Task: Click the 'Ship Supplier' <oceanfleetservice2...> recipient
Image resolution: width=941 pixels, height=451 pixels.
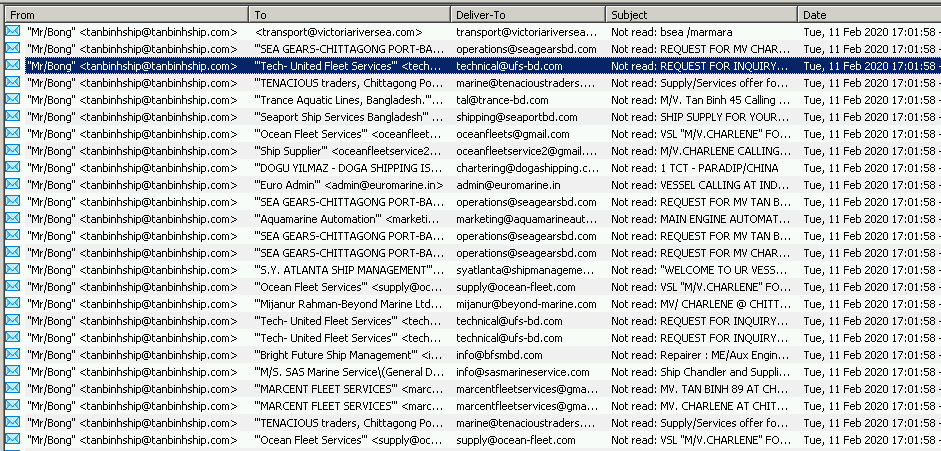Action: (x=349, y=151)
